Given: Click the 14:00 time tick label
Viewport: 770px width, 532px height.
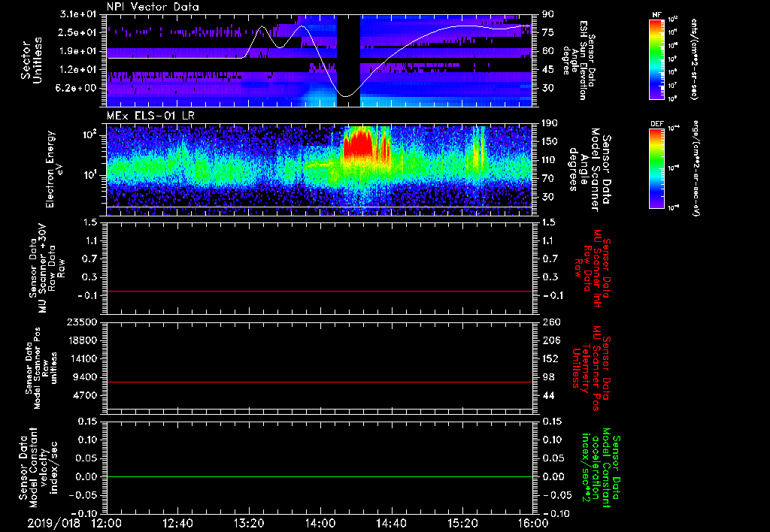Looking at the screenshot, I should (320, 523).
